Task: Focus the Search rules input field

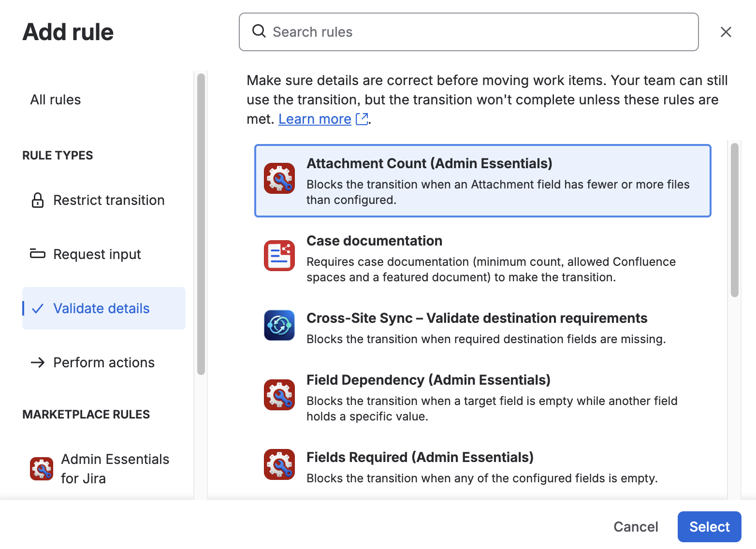Action: tap(468, 32)
